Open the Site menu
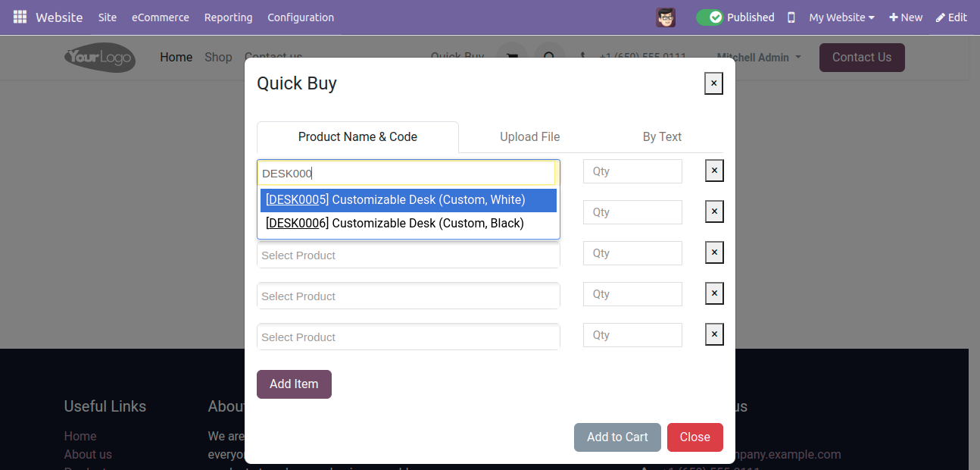The height and width of the screenshot is (470, 980). click(108, 17)
